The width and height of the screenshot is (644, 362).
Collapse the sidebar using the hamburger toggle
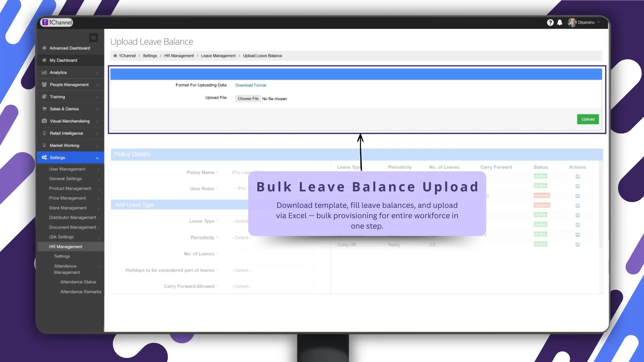tap(93, 38)
